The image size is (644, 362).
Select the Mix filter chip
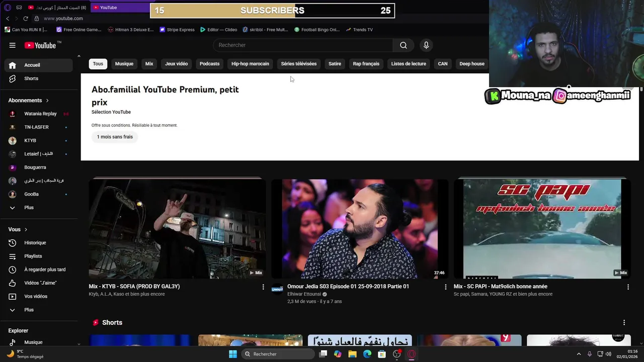pyautogui.click(x=149, y=64)
